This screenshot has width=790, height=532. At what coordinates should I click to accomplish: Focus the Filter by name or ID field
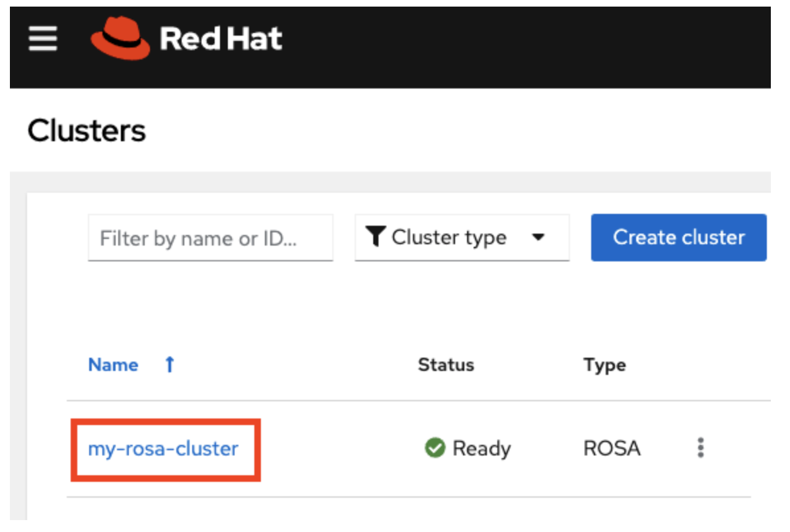pyautogui.click(x=210, y=238)
